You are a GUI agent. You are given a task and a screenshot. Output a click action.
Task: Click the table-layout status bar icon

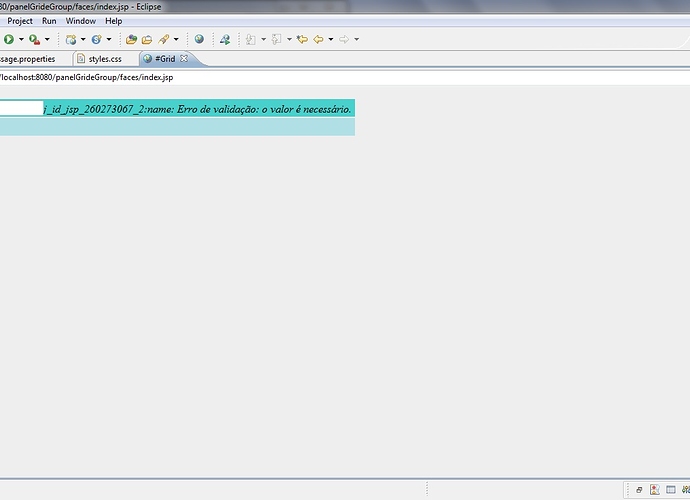click(x=671, y=489)
